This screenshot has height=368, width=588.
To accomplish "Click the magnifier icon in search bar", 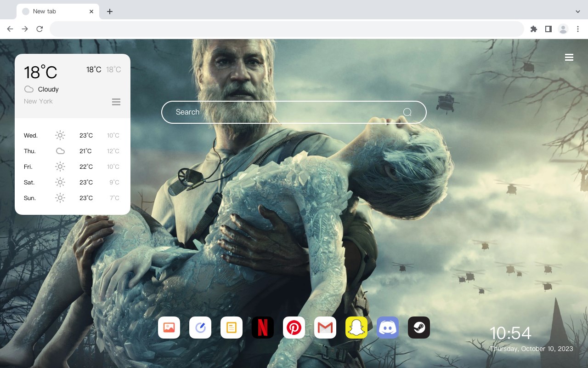I will pyautogui.click(x=407, y=112).
